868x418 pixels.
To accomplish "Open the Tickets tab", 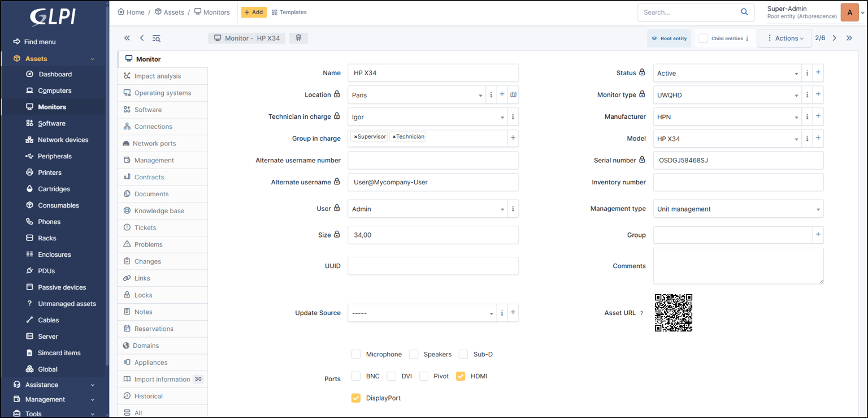I will tap(163, 227).
